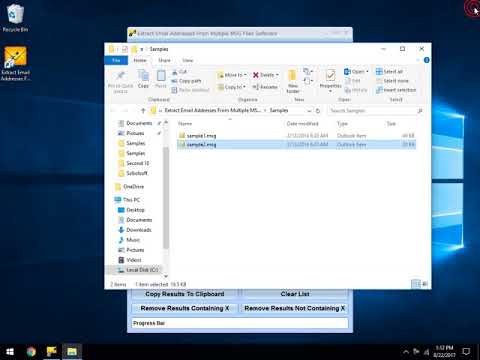Open Videos in the navigation pane
480x360 pixels.
130,260
